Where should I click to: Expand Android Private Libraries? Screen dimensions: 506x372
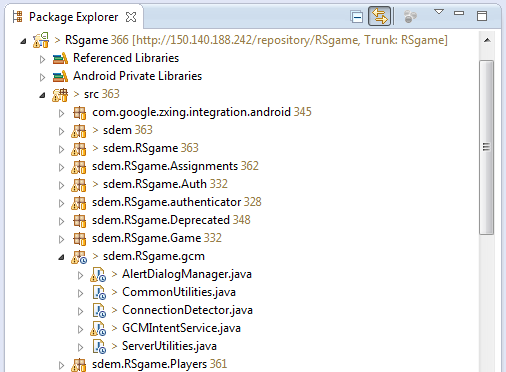[x=42, y=77]
